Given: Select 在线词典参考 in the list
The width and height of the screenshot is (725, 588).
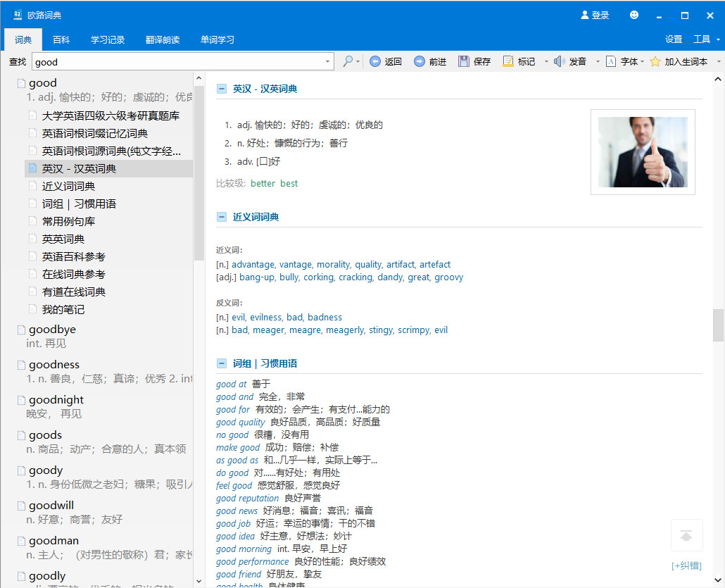Looking at the screenshot, I should coord(73,274).
